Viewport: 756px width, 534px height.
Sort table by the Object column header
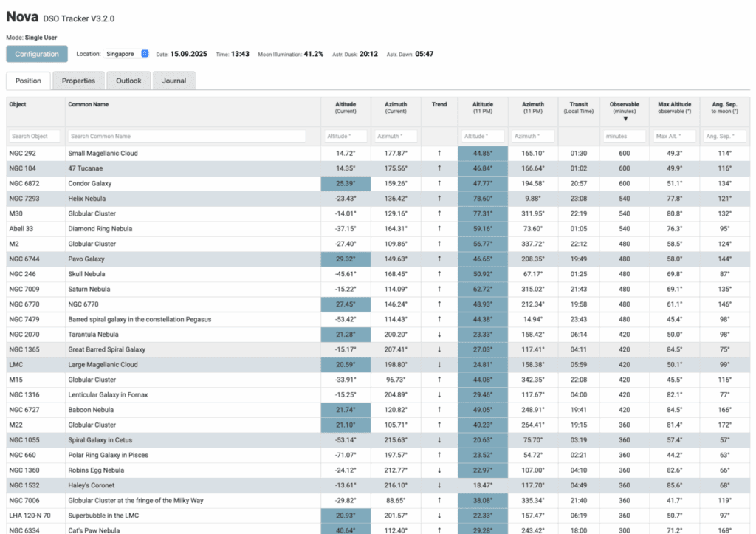(x=18, y=105)
